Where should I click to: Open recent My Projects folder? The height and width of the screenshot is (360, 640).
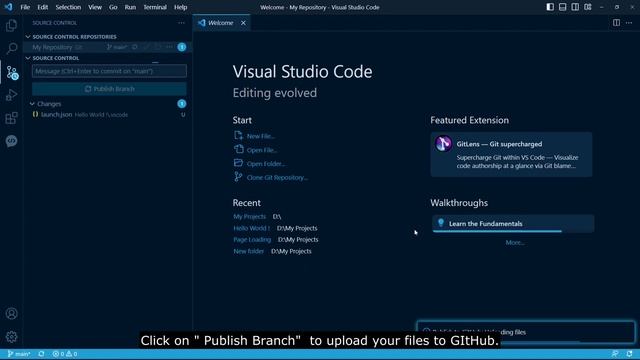pos(249,216)
